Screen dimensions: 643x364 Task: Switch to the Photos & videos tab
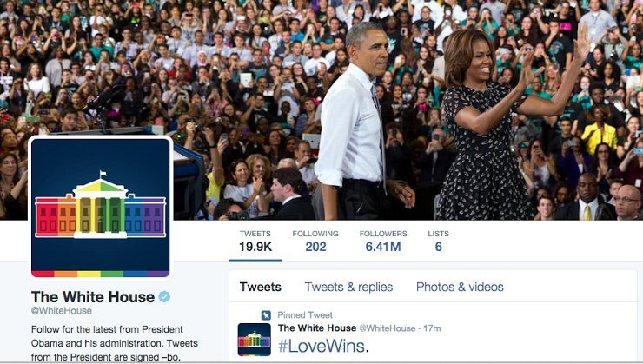pyautogui.click(x=460, y=287)
